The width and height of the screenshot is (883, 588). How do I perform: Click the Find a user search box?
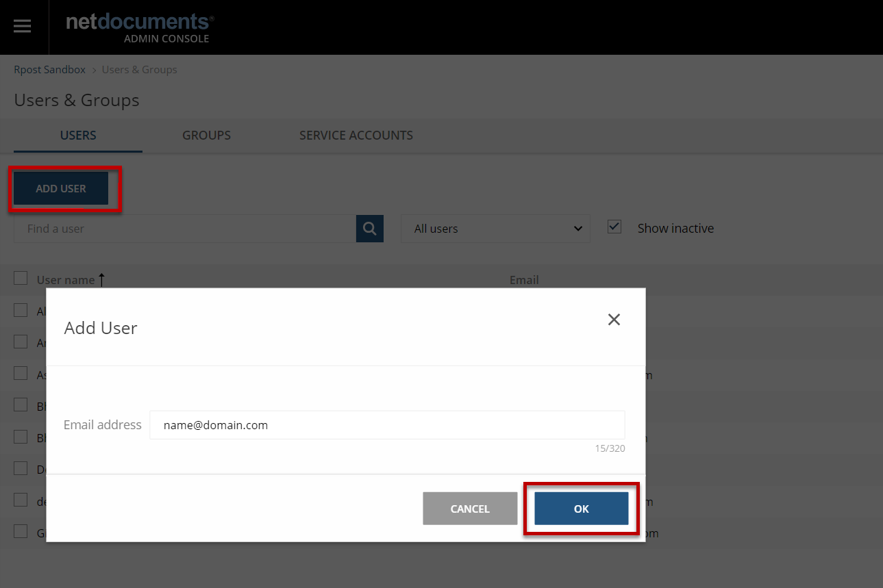(x=185, y=228)
